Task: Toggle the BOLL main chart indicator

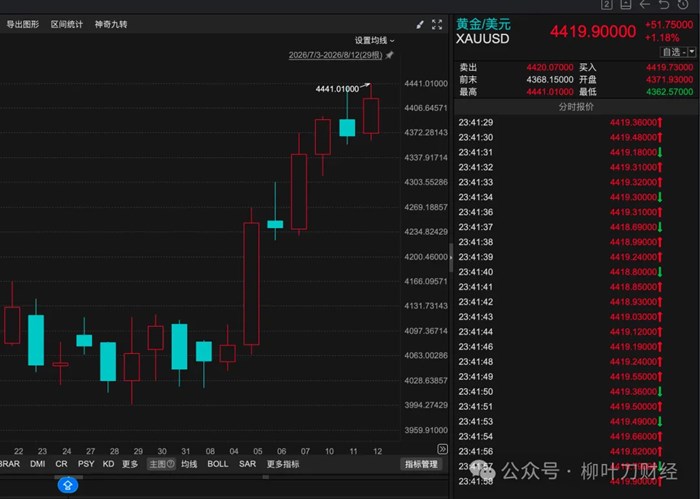Action: point(218,464)
